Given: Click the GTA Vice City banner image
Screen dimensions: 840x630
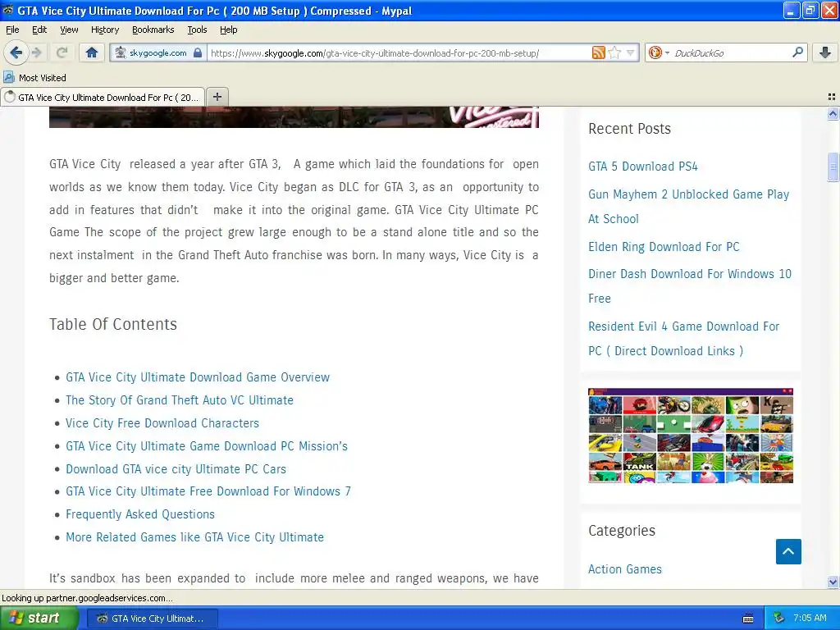Looking at the screenshot, I should pos(294,116).
